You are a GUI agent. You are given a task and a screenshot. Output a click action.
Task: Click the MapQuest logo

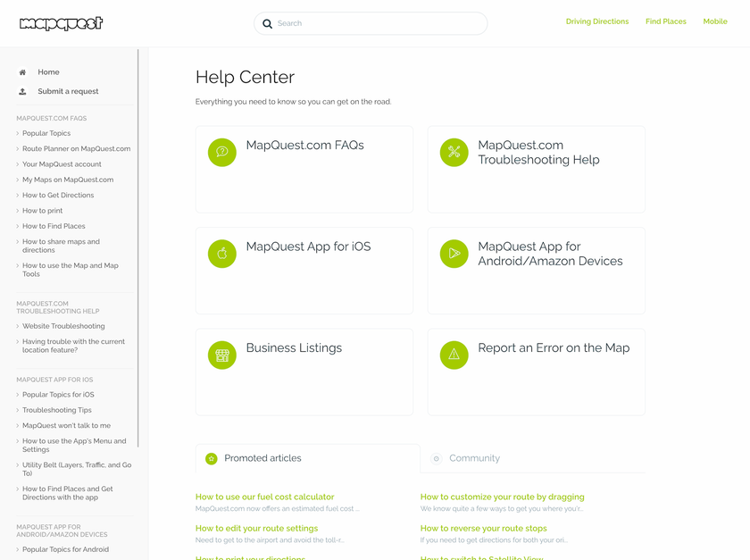61,24
